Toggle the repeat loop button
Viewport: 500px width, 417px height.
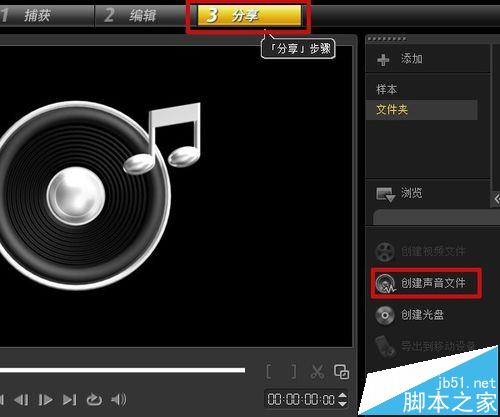(x=94, y=399)
